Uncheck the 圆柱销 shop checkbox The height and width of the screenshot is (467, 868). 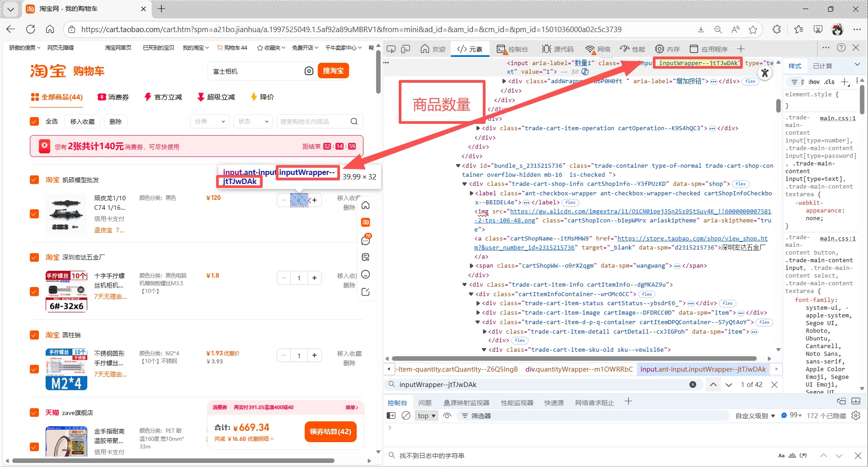pyautogui.click(x=34, y=335)
